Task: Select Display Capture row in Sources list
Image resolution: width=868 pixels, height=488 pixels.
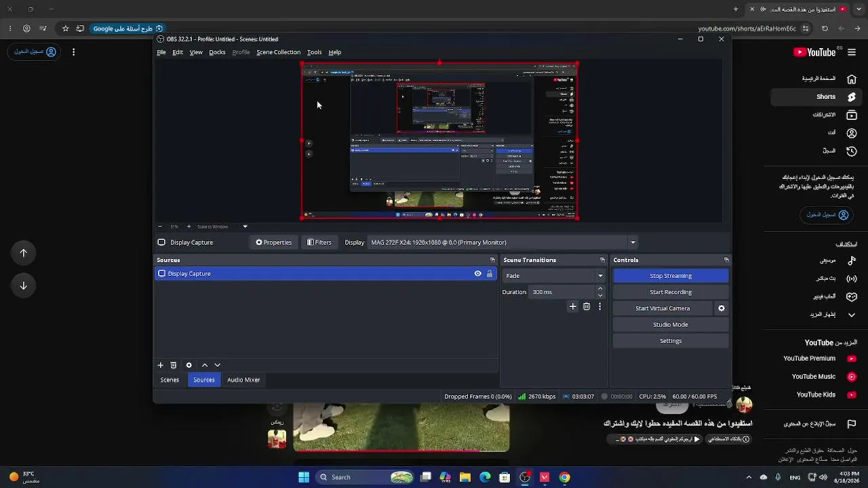Action: point(326,274)
